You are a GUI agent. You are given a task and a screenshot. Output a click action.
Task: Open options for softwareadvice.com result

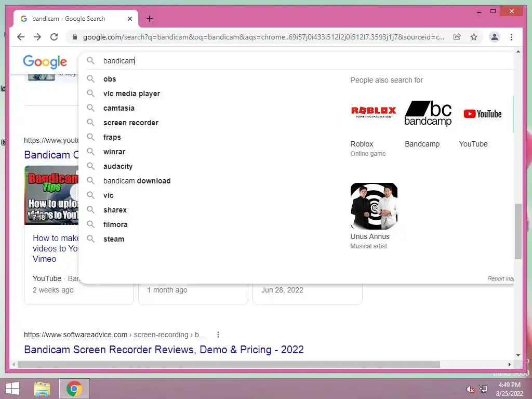tap(218, 335)
